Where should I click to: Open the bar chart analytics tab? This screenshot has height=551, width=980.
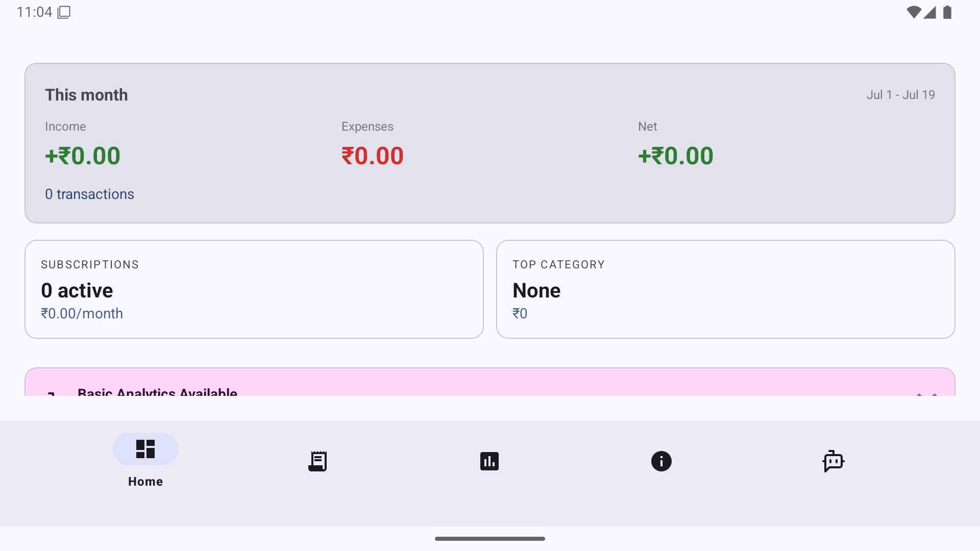(489, 461)
